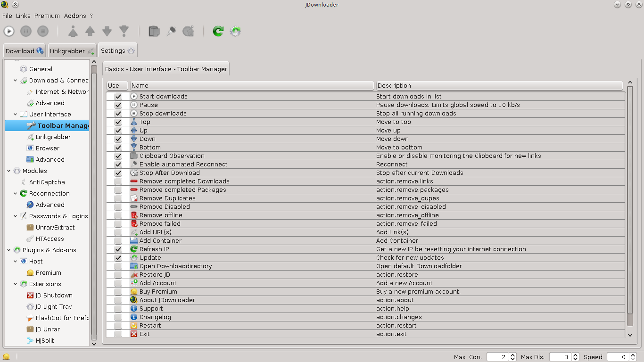Enable Remove completed Packages checkbox
This screenshot has width=644, height=362.
pos(118,190)
